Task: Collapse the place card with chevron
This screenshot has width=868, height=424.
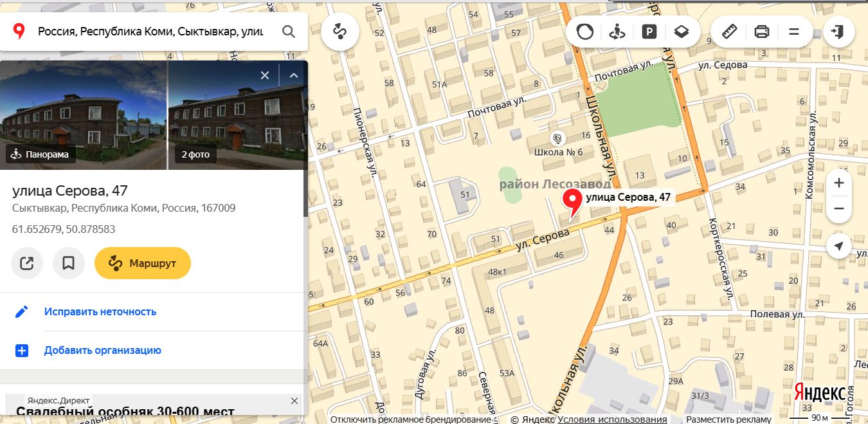Action: click(294, 75)
